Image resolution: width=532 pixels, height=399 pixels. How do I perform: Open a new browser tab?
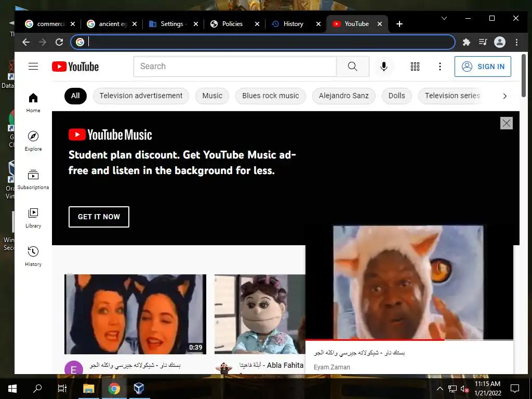pos(400,24)
